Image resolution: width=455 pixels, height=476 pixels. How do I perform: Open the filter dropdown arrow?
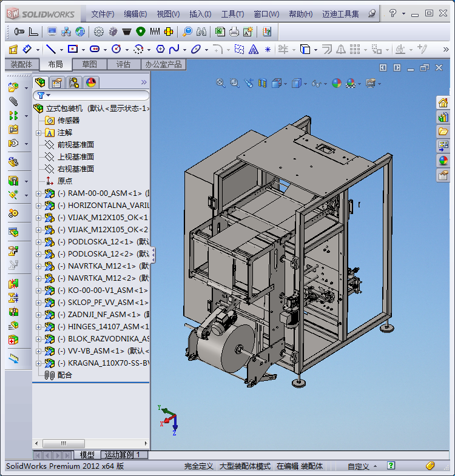[49, 95]
